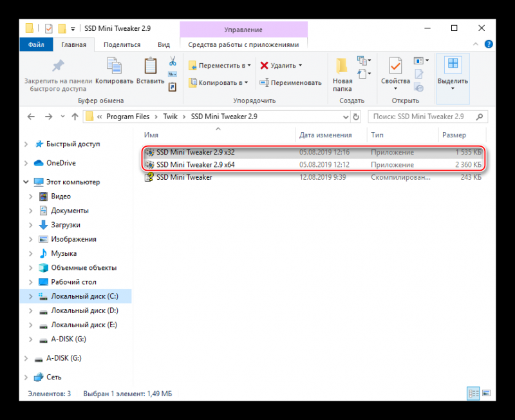The image size is (515, 420).
Task: Click the Переименовать rename icon
Action: tap(264, 82)
